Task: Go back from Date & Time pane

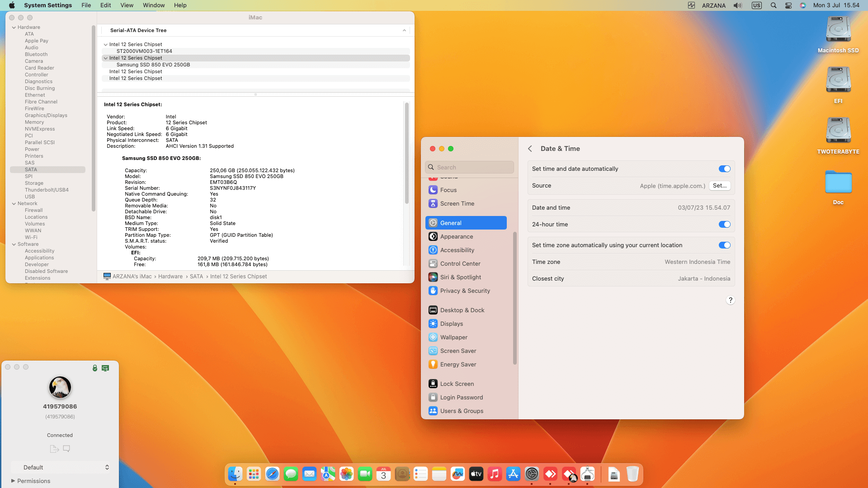Action: [530, 149]
